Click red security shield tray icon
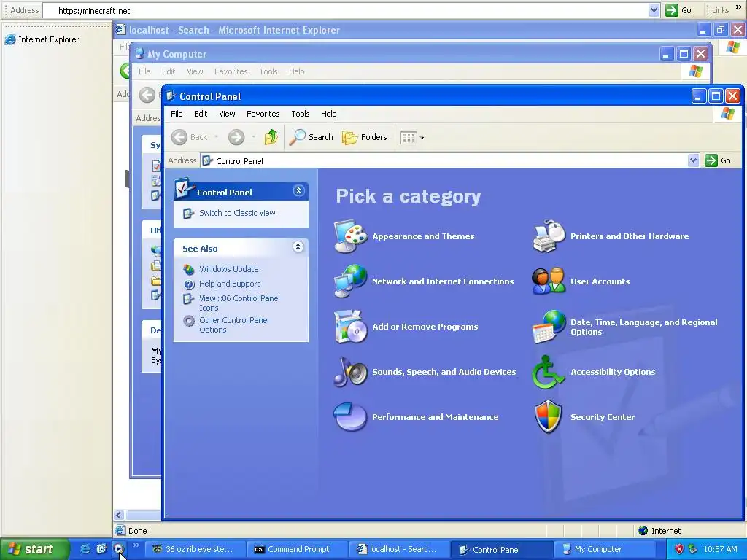The height and width of the screenshot is (560, 747). tap(679, 549)
